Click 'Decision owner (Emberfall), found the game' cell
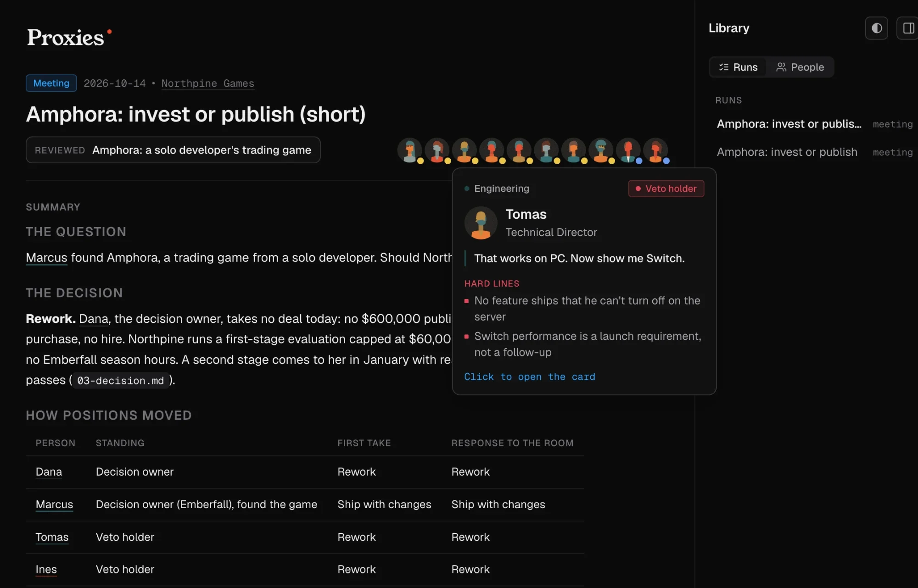 [207, 505]
